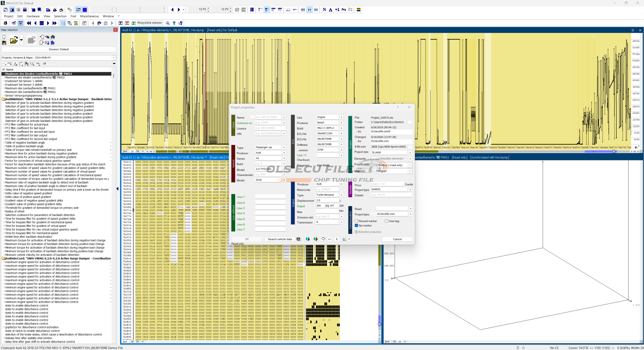Screen dimensions: 644x350
Task: Open project with the yellow folder icon
Action: [x=14, y=40]
